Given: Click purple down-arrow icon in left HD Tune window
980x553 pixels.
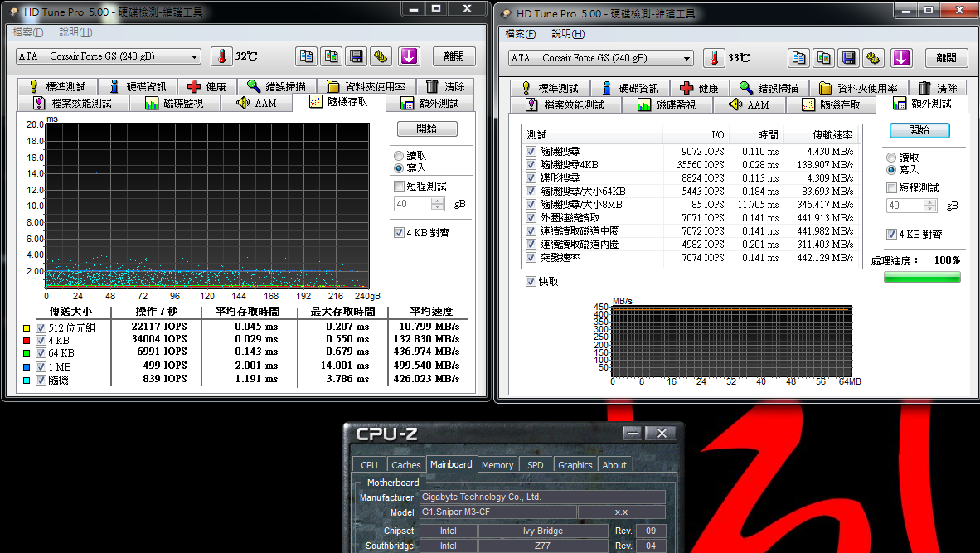Looking at the screenshot, I should [409, 56].
